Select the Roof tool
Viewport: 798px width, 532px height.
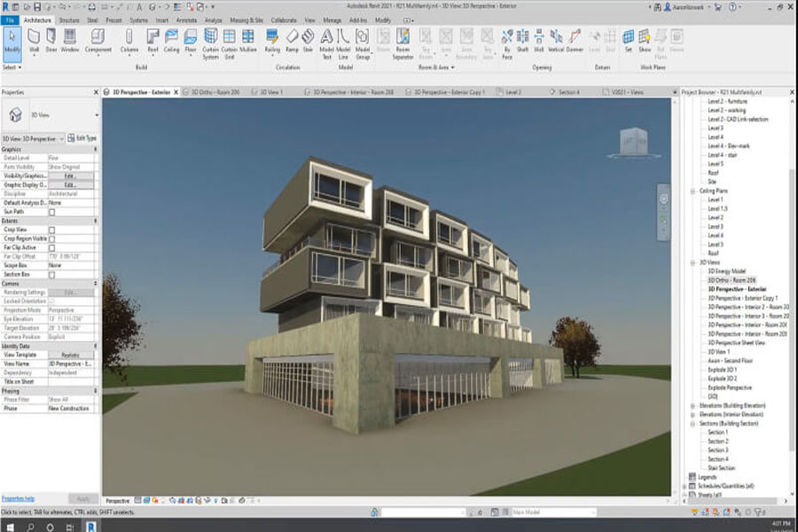pyautogui.click(x=153, y=41)
